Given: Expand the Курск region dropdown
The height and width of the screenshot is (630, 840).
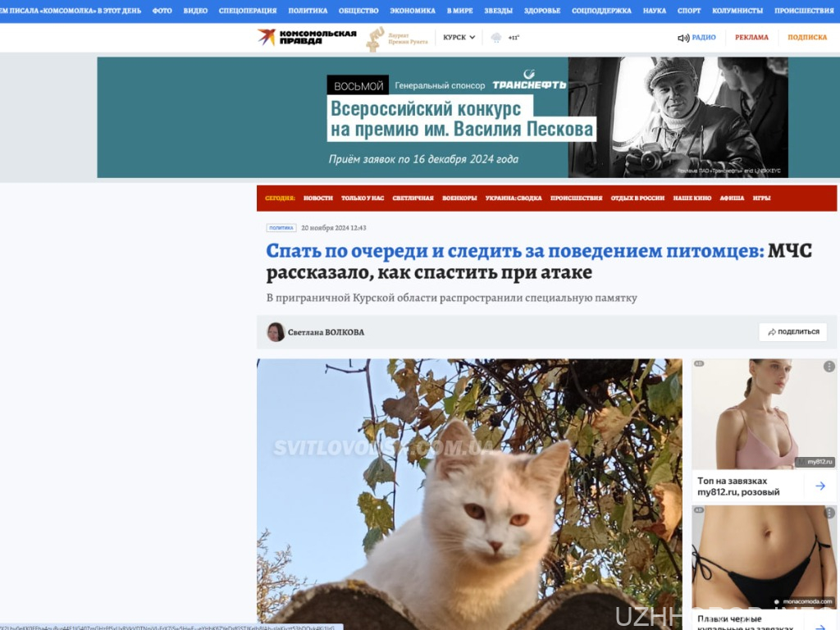Looking at the screenshot, I should (459, 38).
